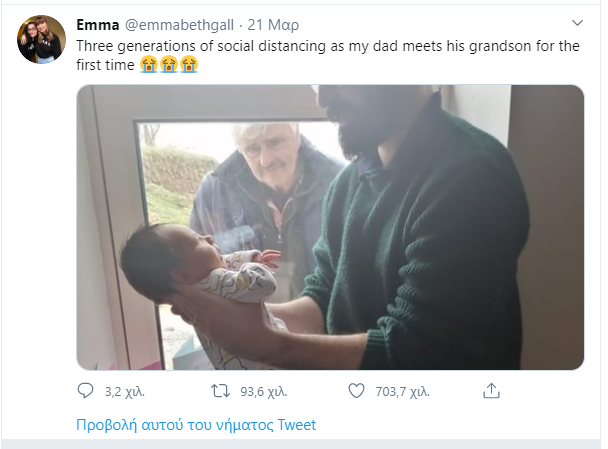
Task: Retweet this post via the retweet icon
Action: 220,391
